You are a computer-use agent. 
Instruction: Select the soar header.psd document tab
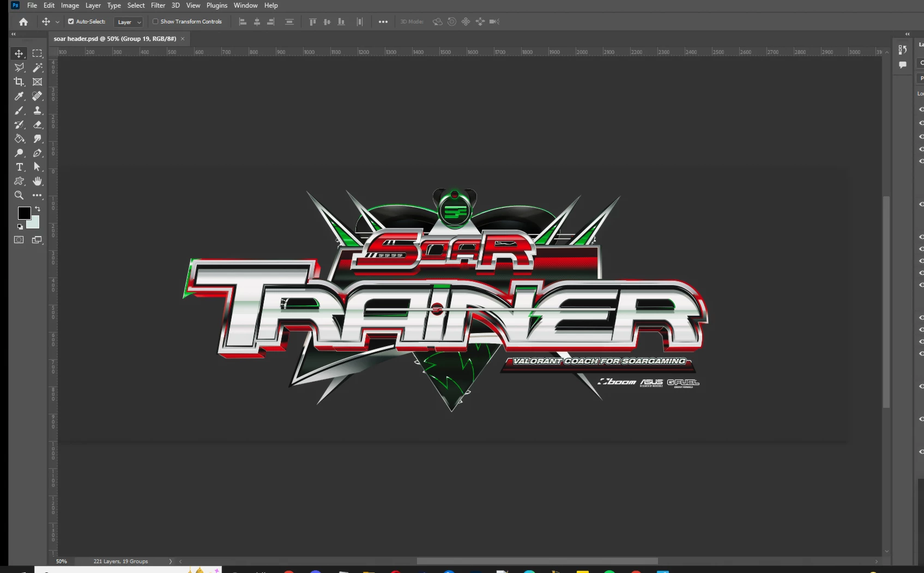coord(115,39)
